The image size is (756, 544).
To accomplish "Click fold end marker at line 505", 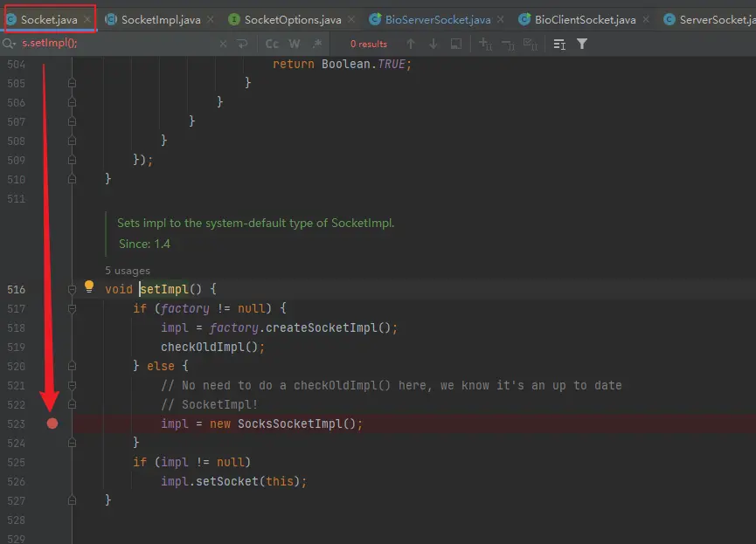I will (x=72, y=83).
